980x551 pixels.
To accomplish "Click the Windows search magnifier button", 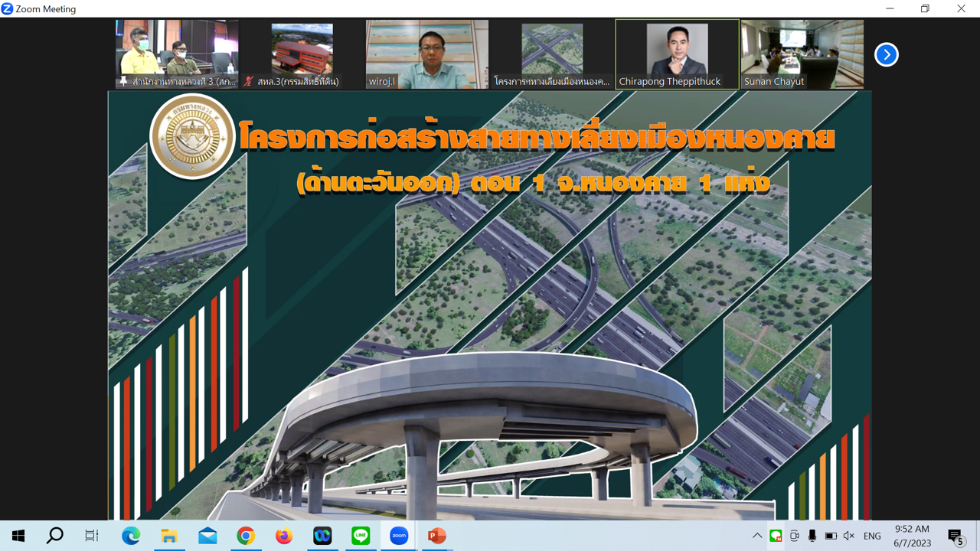I will (x=55, y=536).
